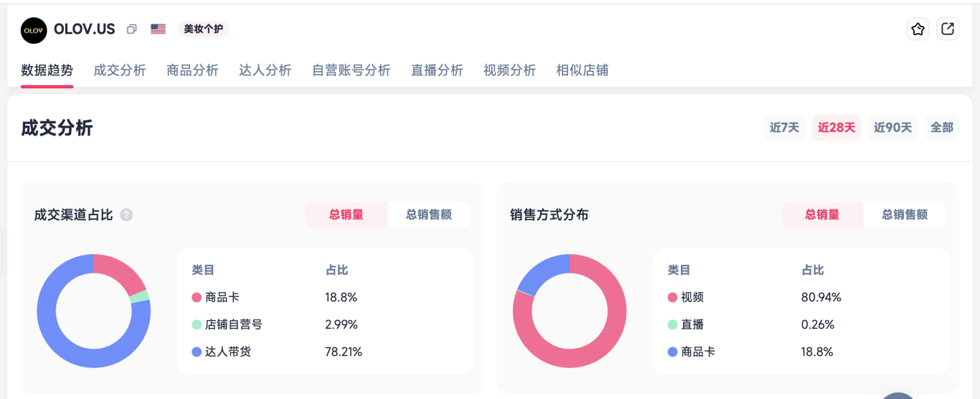Switch 成交渠道占比 chart to 总销售额
The height and width of the screenshot is (399, 980).
coord(428,215)
